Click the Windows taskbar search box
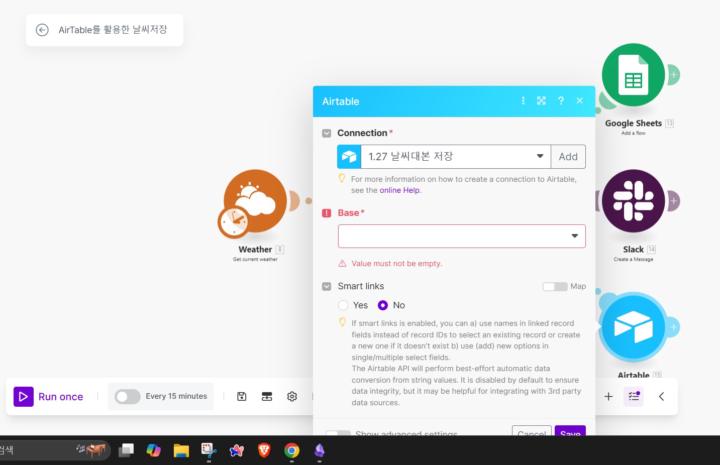Viewport: 720px width, 465px height. pyautogui.click(x=54, y=450)
